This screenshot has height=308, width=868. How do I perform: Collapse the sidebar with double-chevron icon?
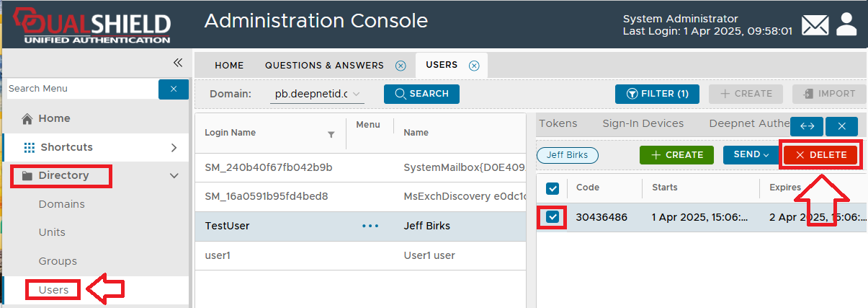178,63
